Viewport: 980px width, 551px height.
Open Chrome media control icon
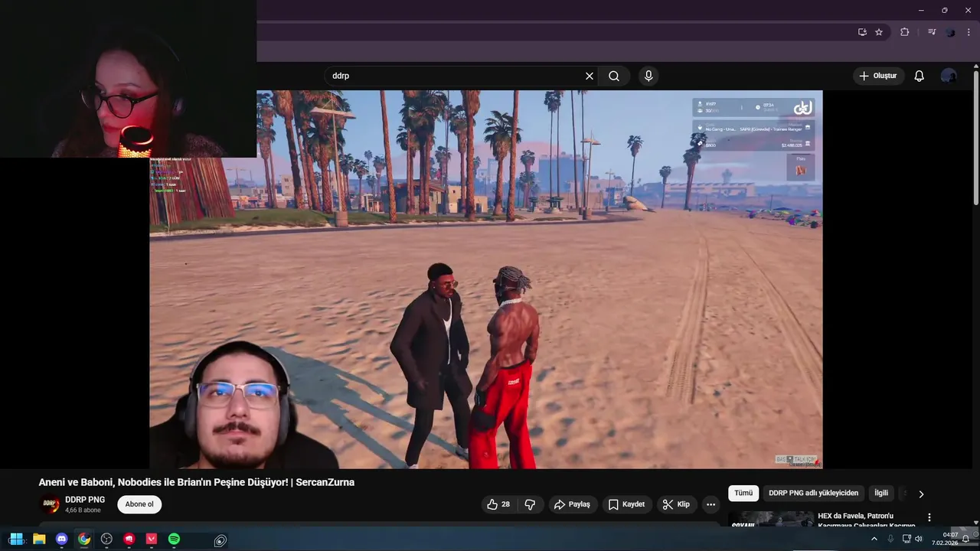(932, 32)
